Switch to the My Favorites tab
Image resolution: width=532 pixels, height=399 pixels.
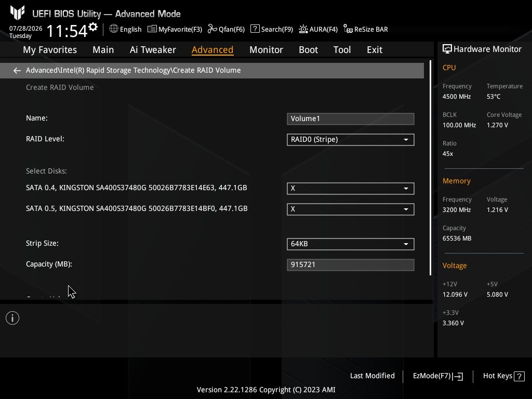pyautogui.click(x=50, y=50)
